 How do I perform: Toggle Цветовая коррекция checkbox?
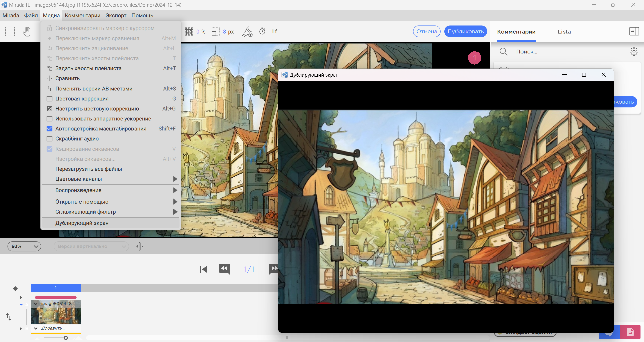(x=50, y=99)
